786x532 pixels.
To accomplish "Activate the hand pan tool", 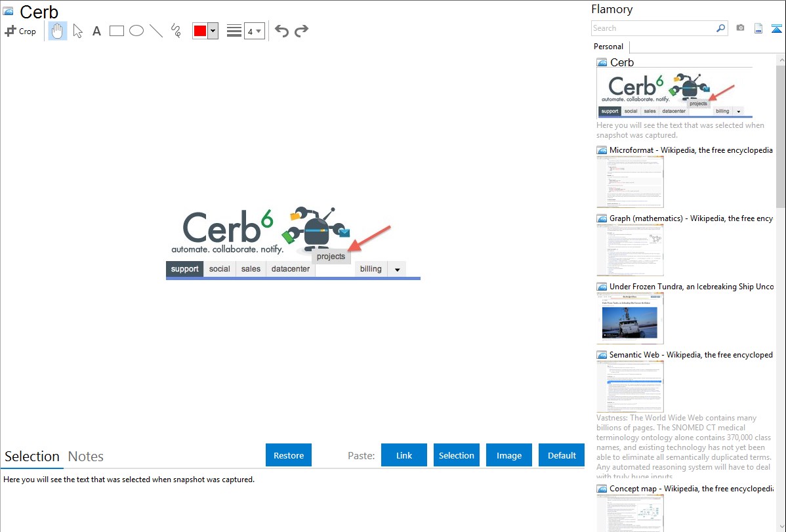I will tap(58, 31).
